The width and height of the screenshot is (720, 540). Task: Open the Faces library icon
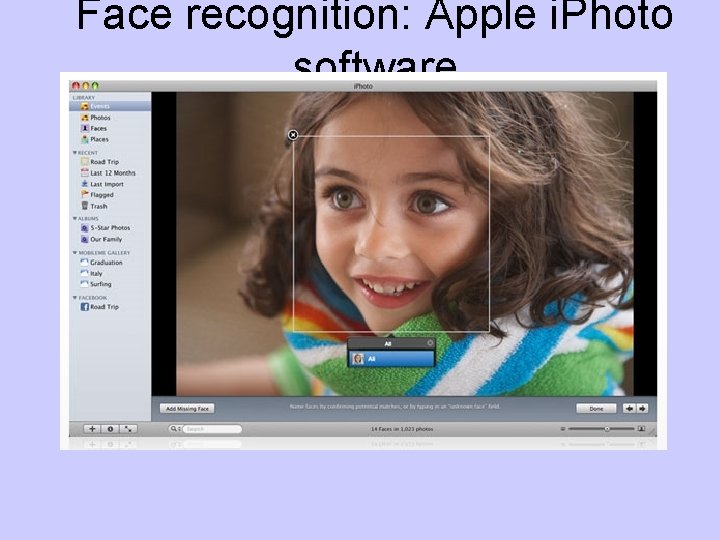click(x=84, y=128)
